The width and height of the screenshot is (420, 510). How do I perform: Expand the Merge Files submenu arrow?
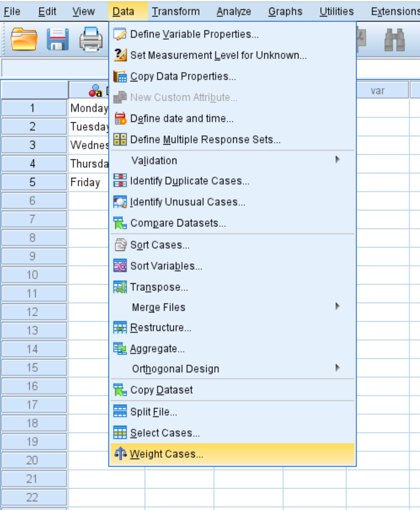337,306
